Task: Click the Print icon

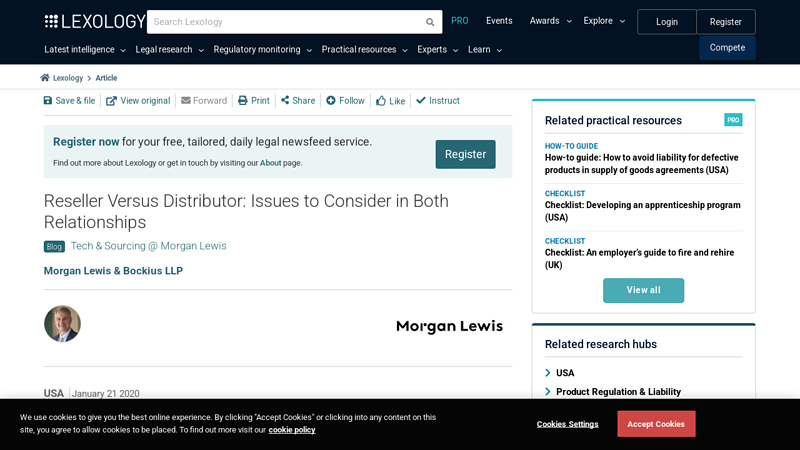Action: pos(242,101)
